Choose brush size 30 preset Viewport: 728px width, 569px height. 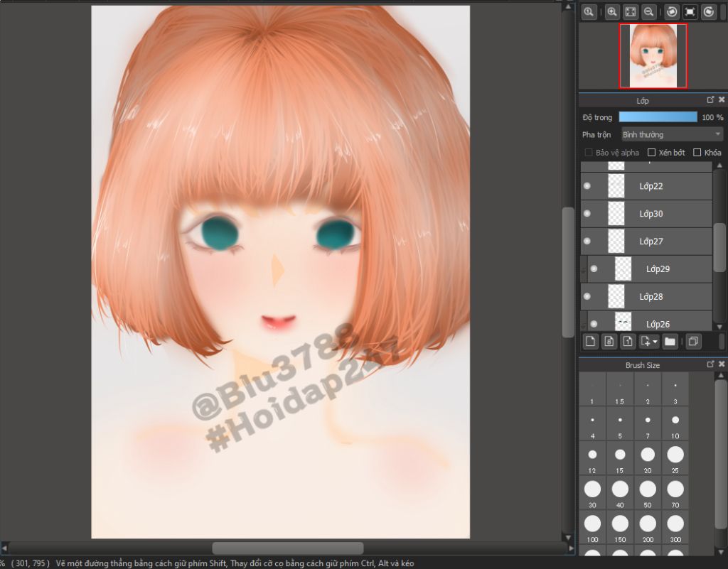tap(592, 492)
